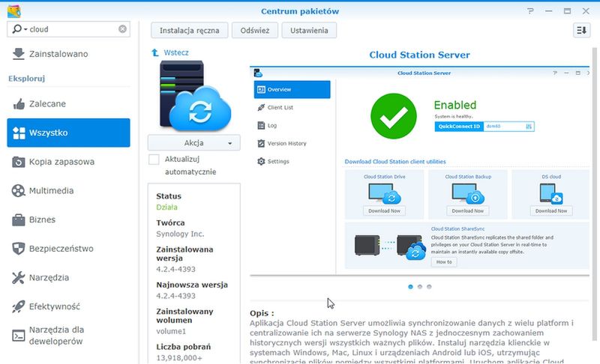
Task: Expand the Akcja dropdown
Action: 194,143
